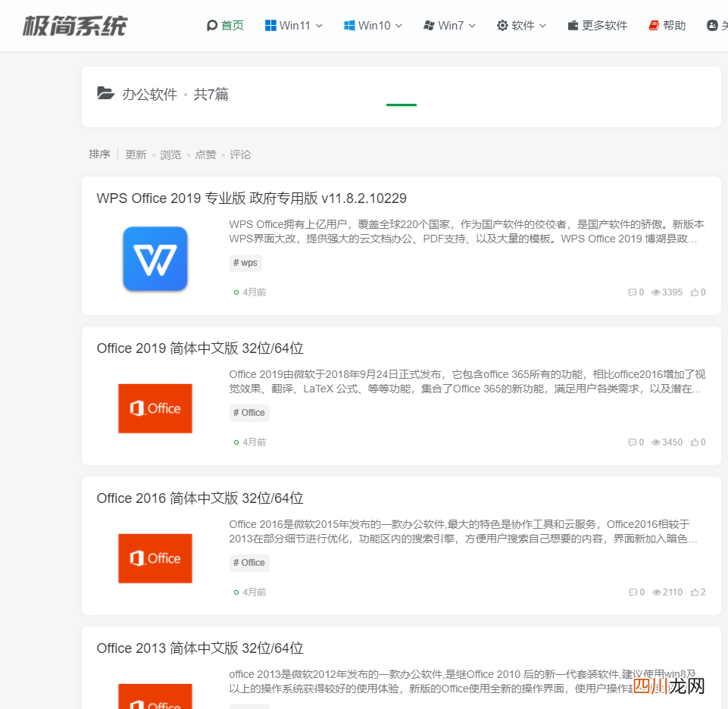Open the Win11 menu item
728x709 pixels.
[293, 26]
